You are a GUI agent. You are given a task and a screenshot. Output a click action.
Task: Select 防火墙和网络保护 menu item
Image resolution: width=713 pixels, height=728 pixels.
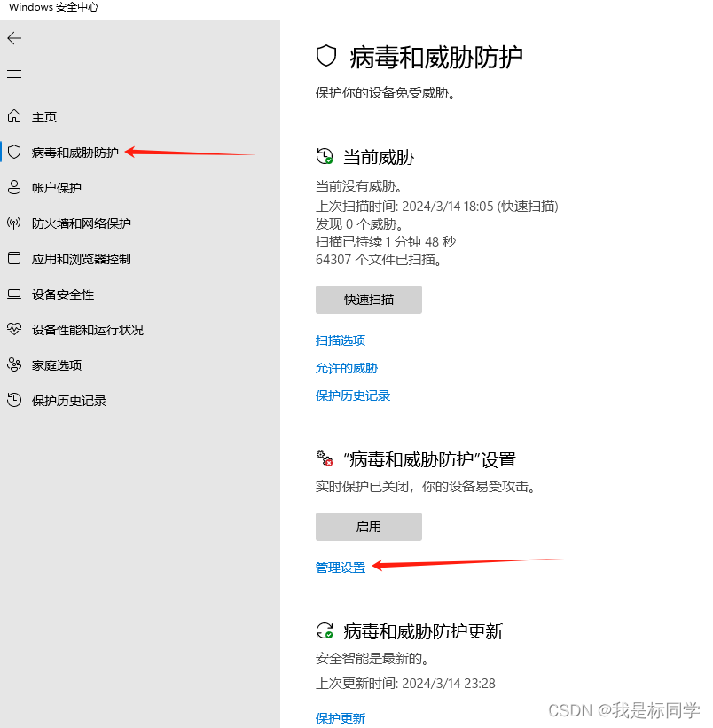click(x=81, y=223)
